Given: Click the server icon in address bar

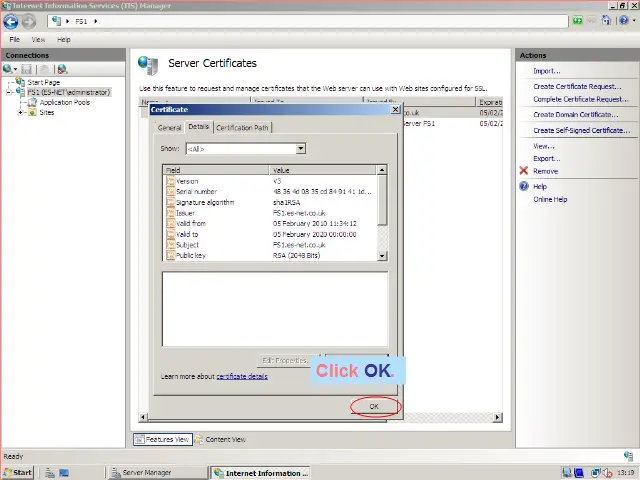Looking at the screenshot, I should pyautogui.click(x=56, y=21).
